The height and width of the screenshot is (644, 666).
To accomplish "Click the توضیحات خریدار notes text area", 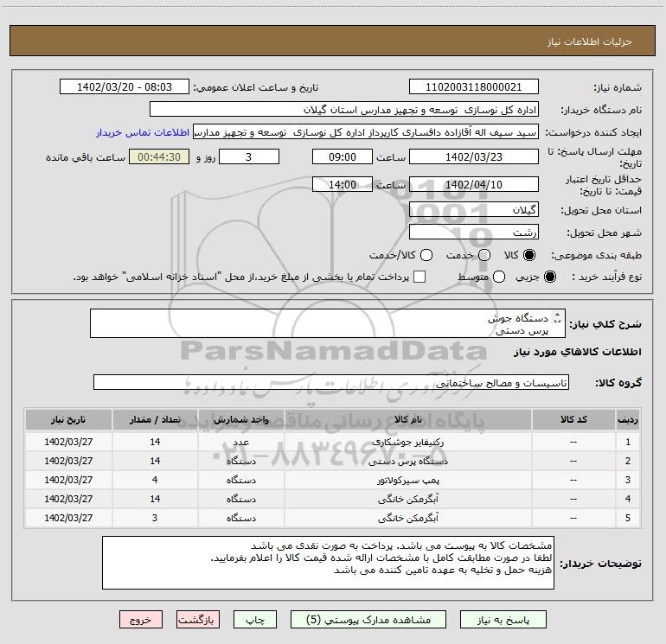I will pos(328,563).
